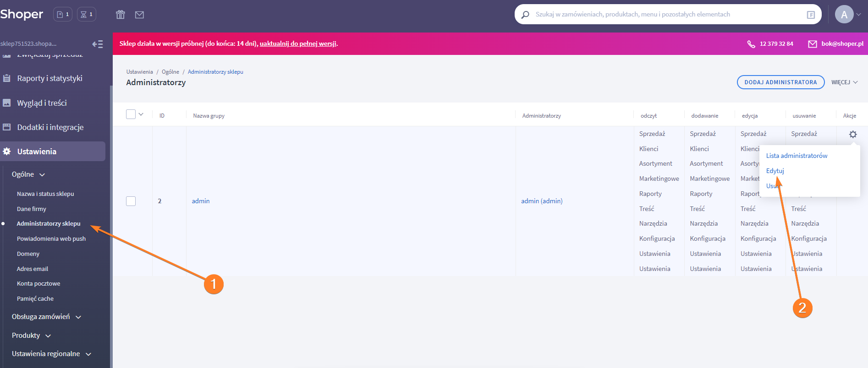This screenshot has width=868, height=368.
Task: Click the edycja column header
Action: [750, 116]
